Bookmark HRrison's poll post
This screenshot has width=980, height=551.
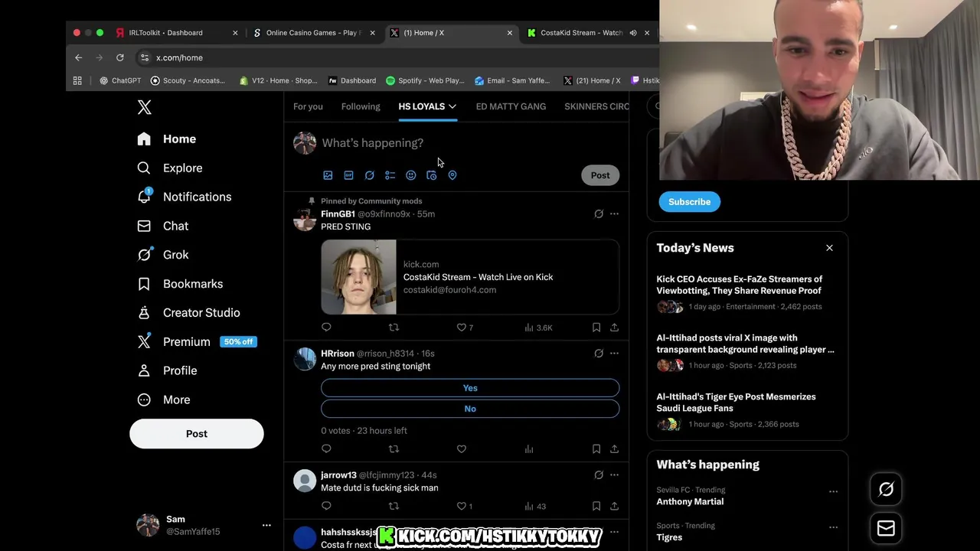(x=596, y=449)
